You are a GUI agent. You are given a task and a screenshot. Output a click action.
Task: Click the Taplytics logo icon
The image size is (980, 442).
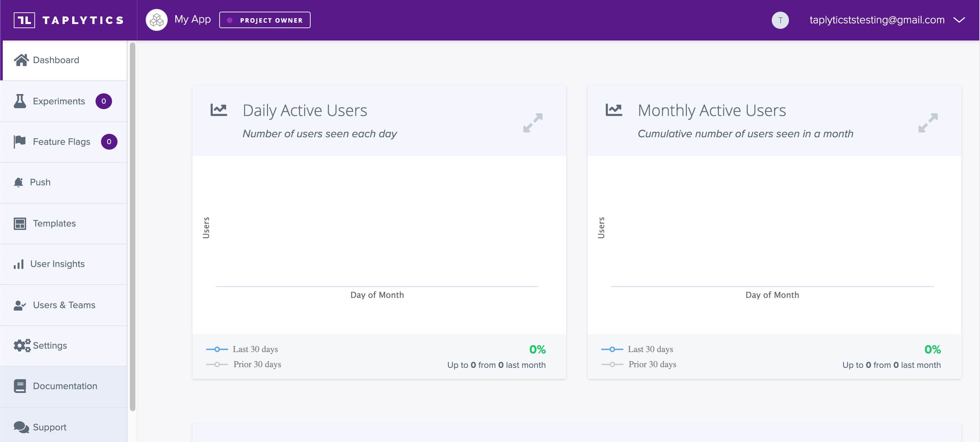[x=24, y=20]
